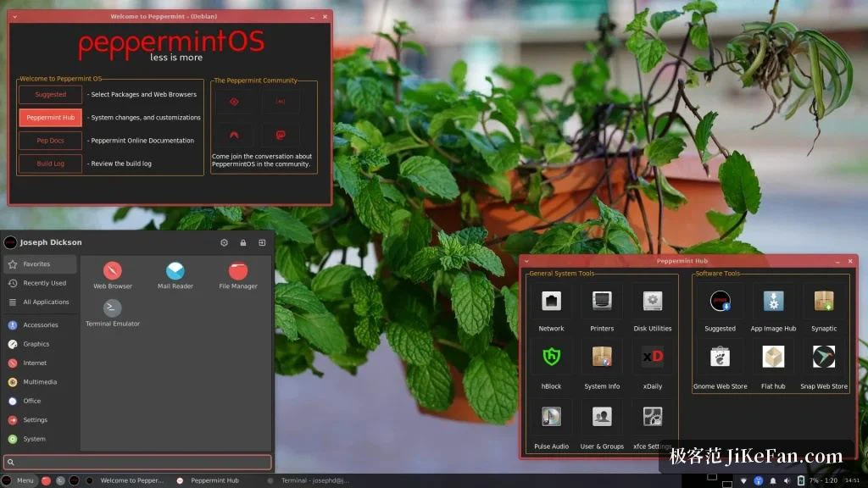The image size is (868, 488).
Task: Launch Web Browser from favorites
Action: [113, 275]
